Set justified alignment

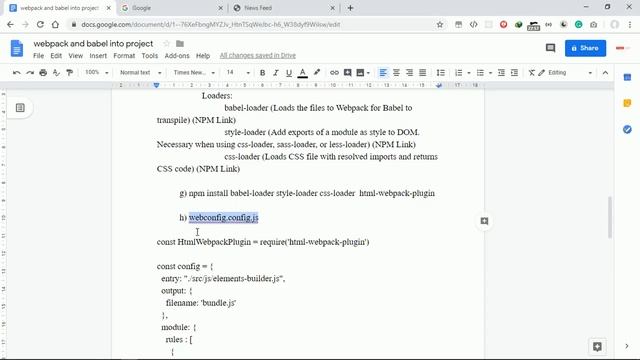click(422, 73)
